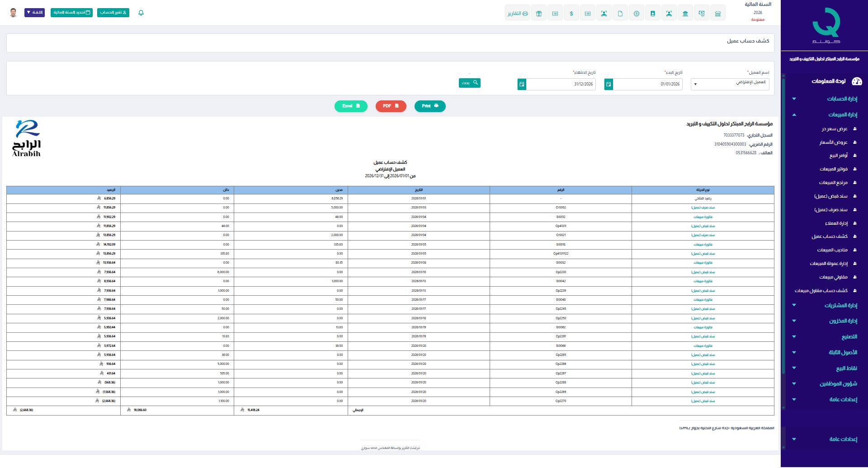Open the customer name اسم العميل dropdown
Screen dimensions: 868x468
pos(730,84)
